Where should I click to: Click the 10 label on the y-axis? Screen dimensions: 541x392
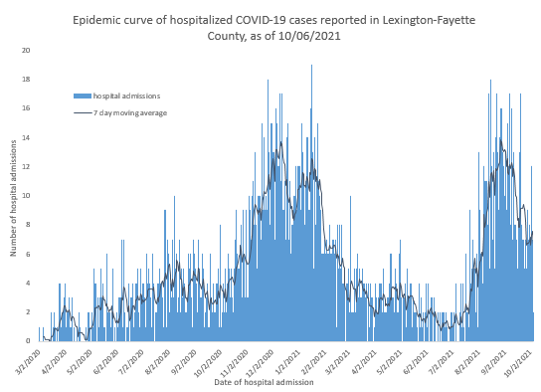click(x=26, y=196)
